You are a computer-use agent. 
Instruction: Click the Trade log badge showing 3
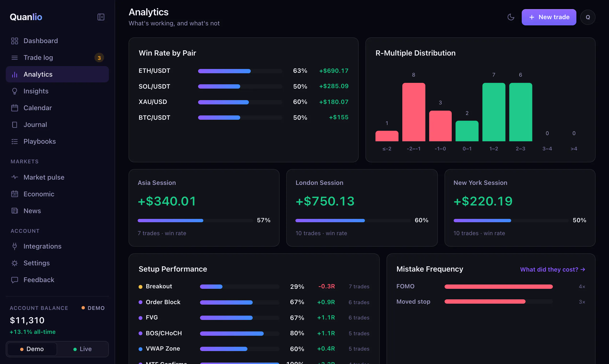pos(99,58)
